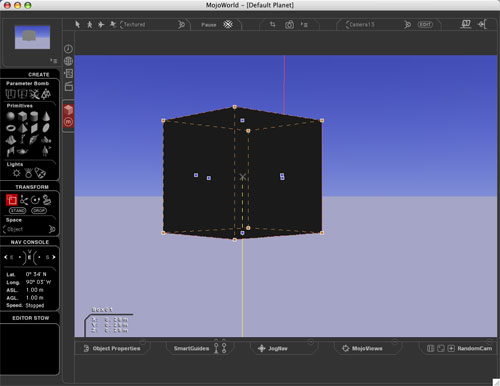Create a cylinder primitive
The width and height of the screenshot is (500, 386).
34,116
